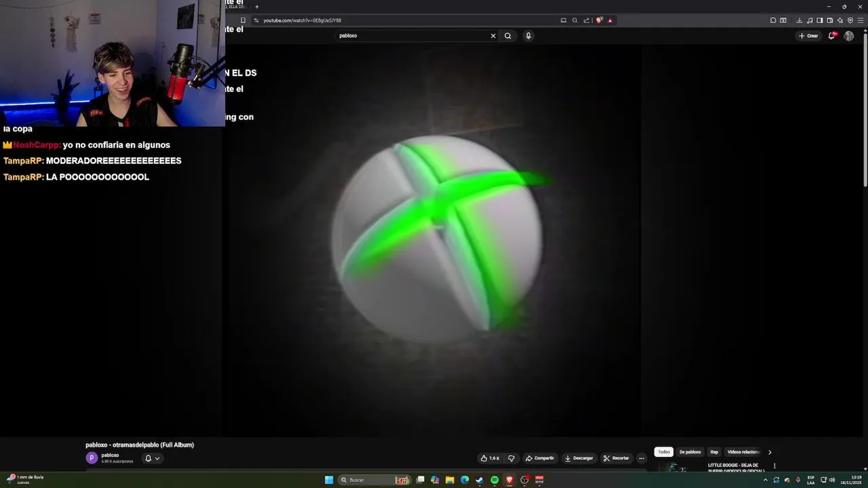Open the browser hamburger main menu

click(861, 20)
